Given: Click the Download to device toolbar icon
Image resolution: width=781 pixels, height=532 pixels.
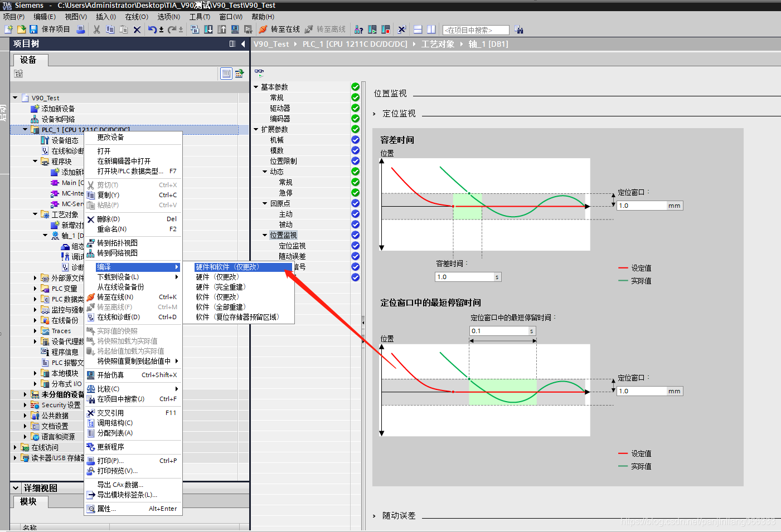Looking at the screenshot, I should [x=208, y=30].
